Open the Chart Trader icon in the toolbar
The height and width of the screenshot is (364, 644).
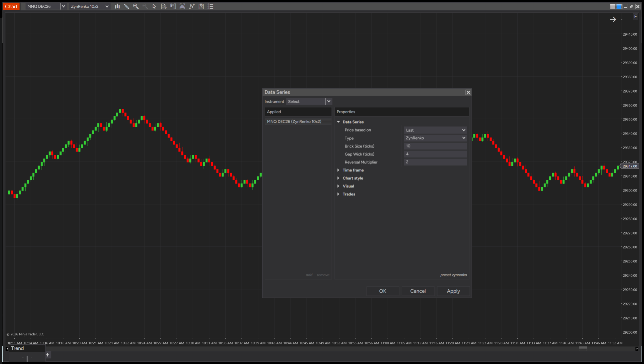(x=173, y=6)
